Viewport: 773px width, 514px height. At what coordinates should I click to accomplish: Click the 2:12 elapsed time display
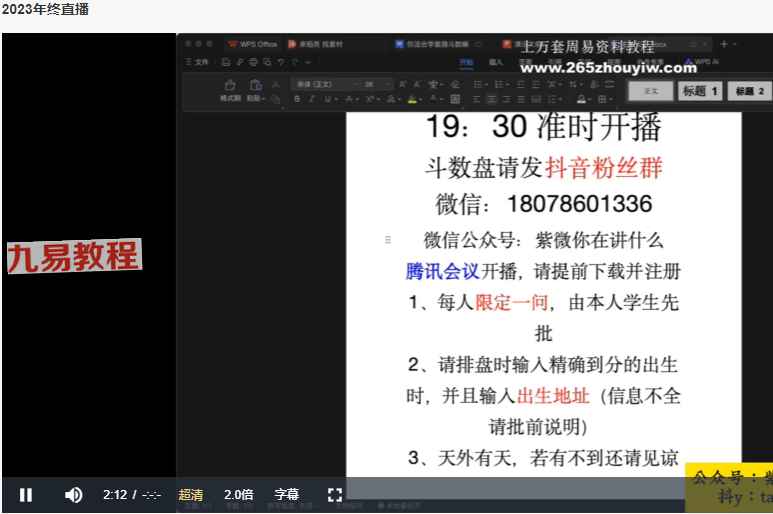click(114, 494)
